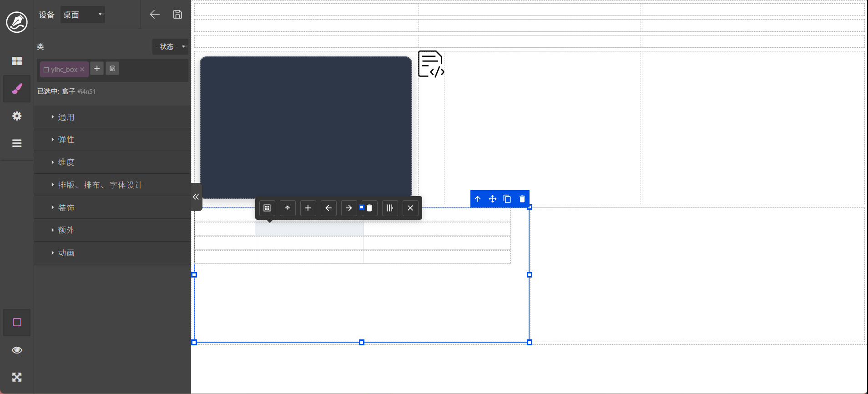Open the 设备 device dropdown
Image resolution: width=868 pixels, height=394 pixels.
click(x=83, y=15)
